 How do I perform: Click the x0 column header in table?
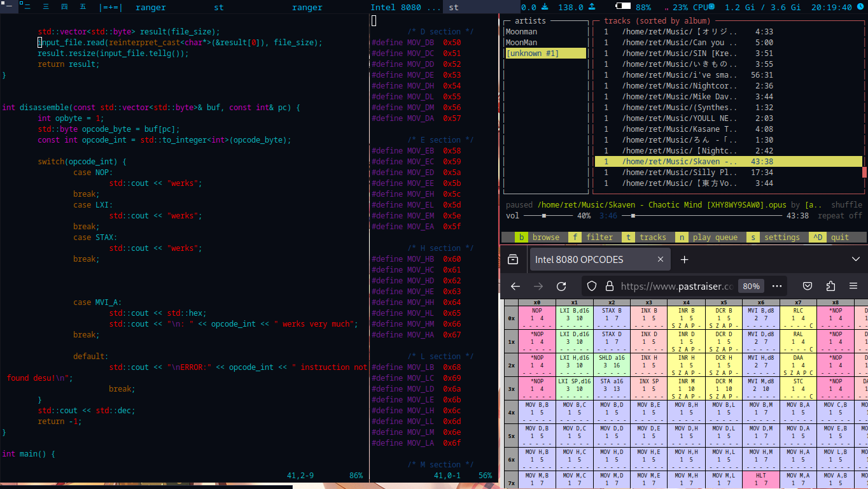[x=537, y=302]
